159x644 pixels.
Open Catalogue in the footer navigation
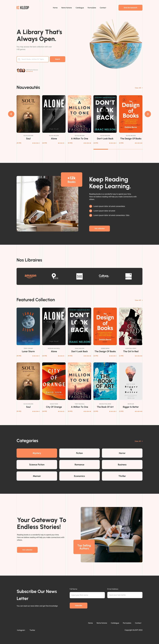[115, 623]
